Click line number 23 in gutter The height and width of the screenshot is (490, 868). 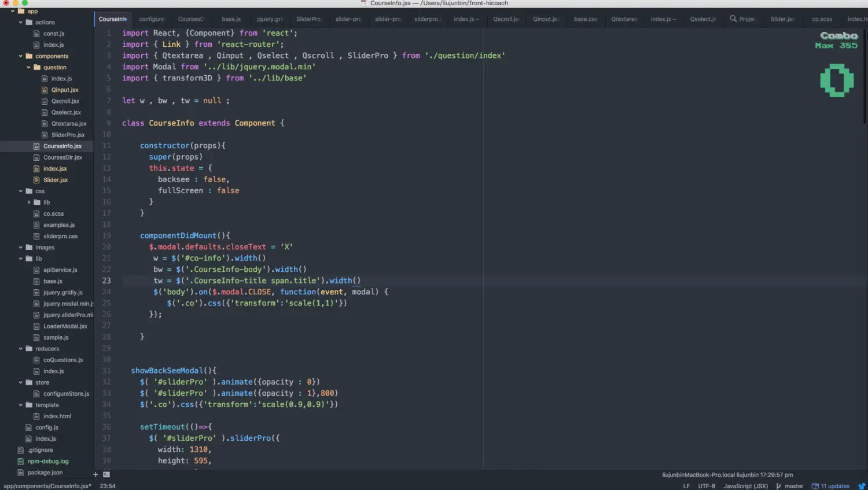tap(106, 281)
